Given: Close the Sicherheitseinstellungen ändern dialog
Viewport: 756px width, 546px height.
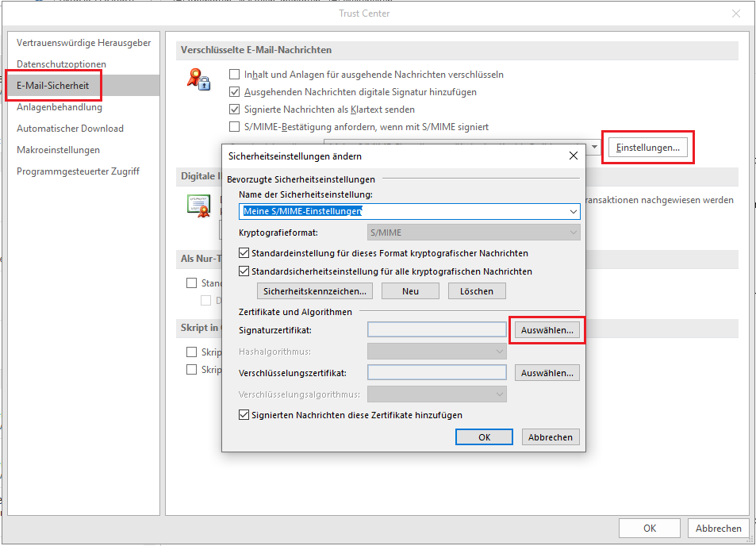Looking at the screenshot, I should [x=573, y=156].
